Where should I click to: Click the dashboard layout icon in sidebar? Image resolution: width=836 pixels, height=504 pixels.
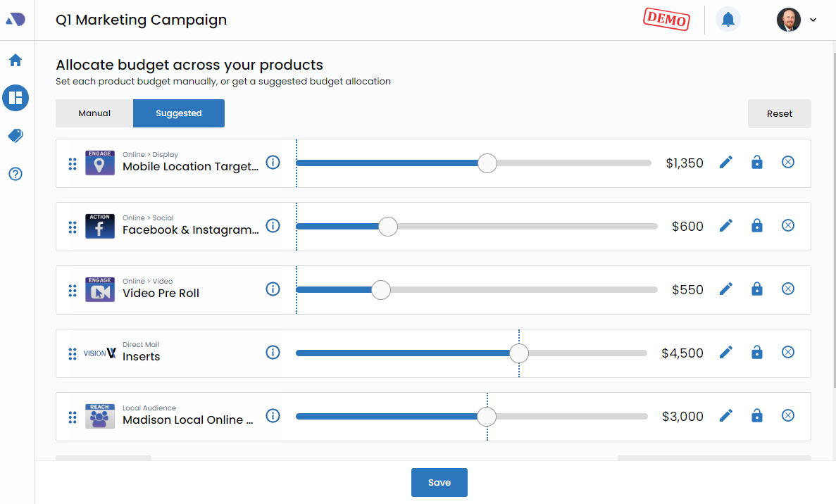pyautogui.click(x=15, y=98)
